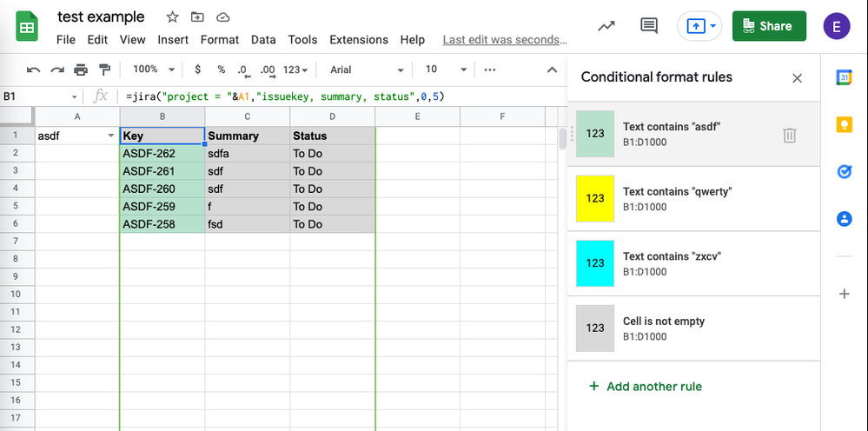Screen dimensions: 868x431
Task: Select the Summary header cell
Action: click(248, 136)
